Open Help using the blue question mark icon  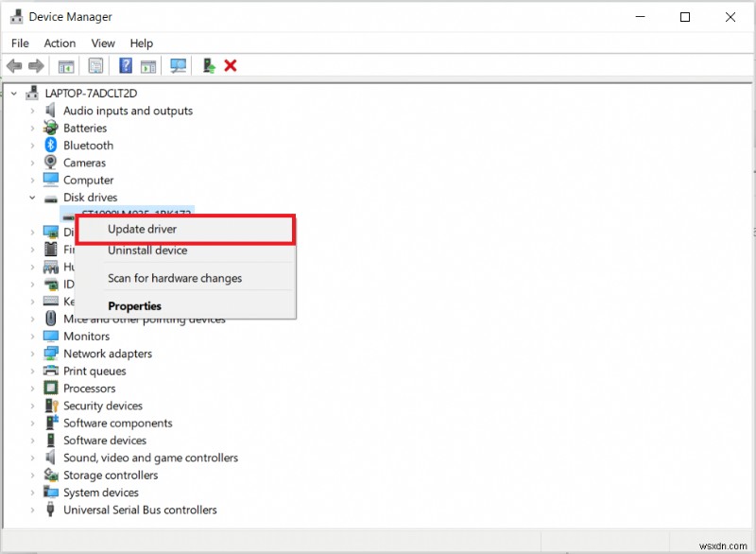point(127,65)
